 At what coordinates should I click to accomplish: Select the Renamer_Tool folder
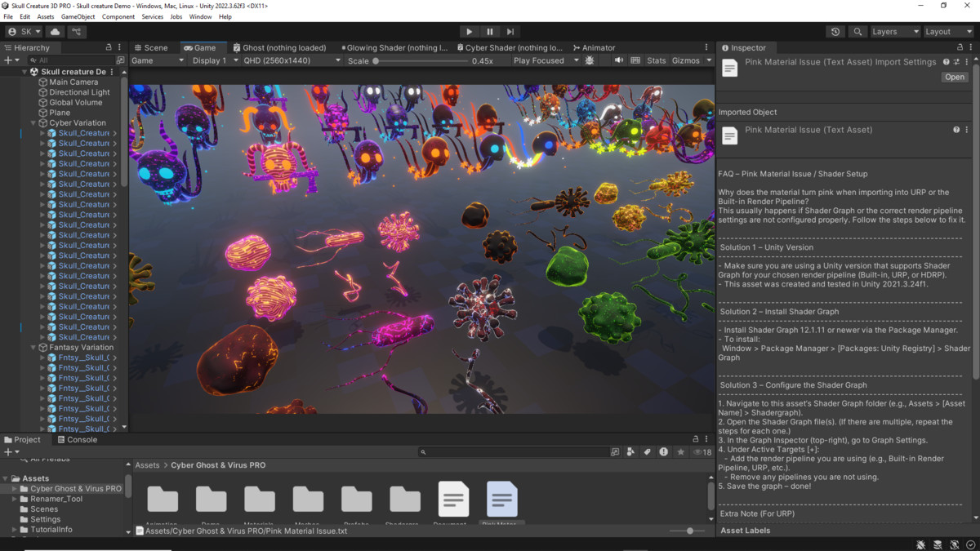click(x=56, y=499)
